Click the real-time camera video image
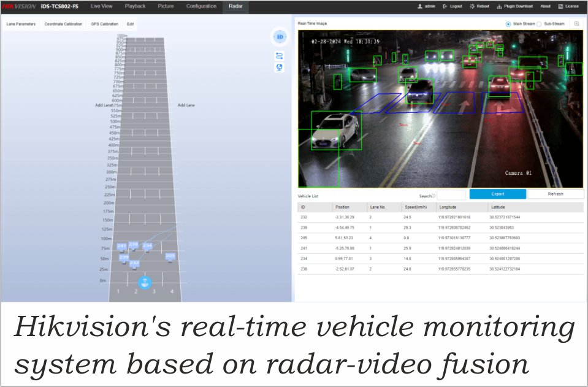The width and height of the screenshot is (588, 387). pos(440,109)
